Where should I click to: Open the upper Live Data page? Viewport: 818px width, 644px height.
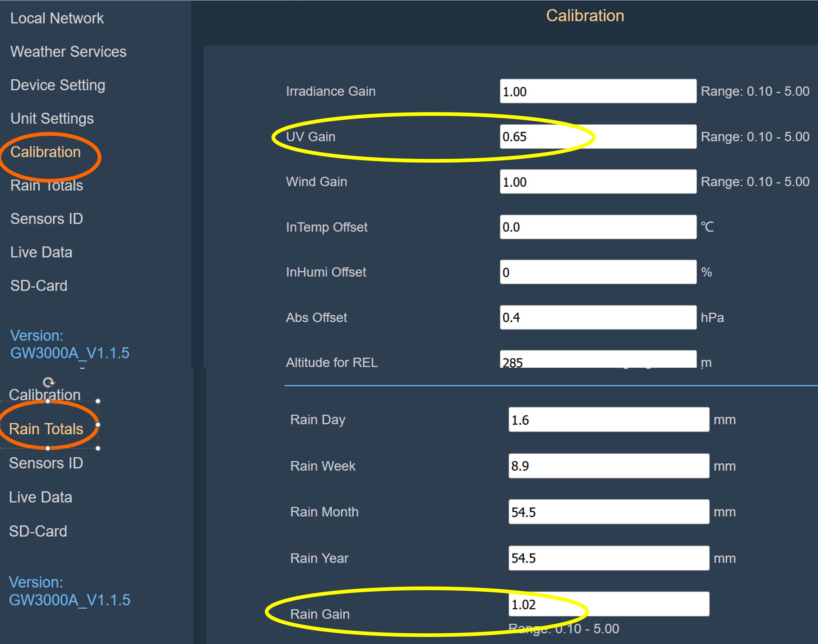coord(41,252)
